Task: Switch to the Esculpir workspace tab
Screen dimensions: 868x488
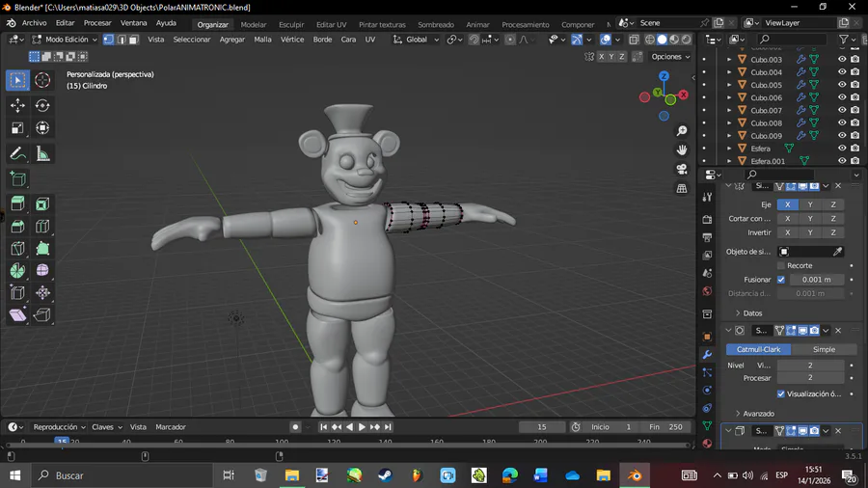Action: pyautogui.click(x=291, y=24)
